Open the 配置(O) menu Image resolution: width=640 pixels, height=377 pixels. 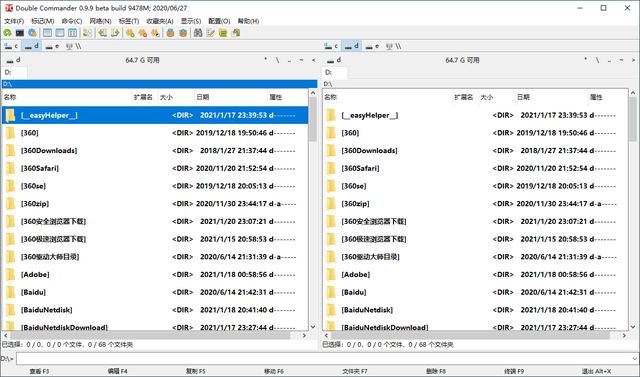pyautogui.click(x=219, y=21)
